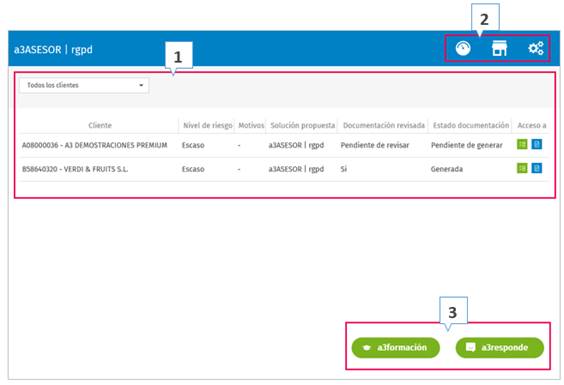Expand the 'Todos los clientes' dropdown
This screenshot has height=385, width=564.
pyautogui.click(x=84, y=85)
